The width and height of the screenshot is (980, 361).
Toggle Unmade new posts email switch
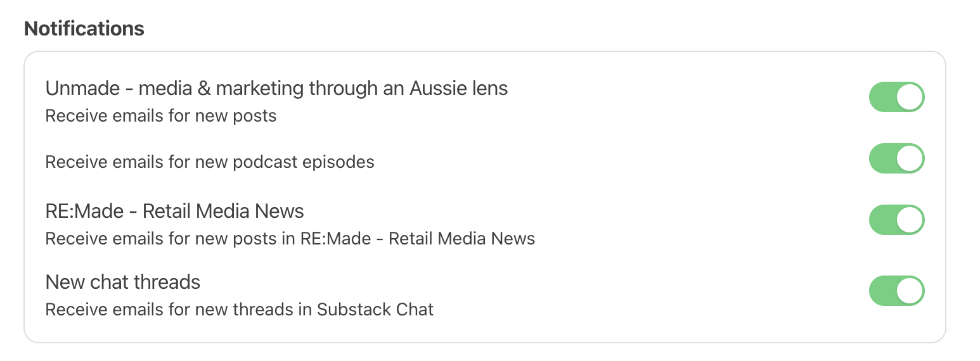point(896,97)
